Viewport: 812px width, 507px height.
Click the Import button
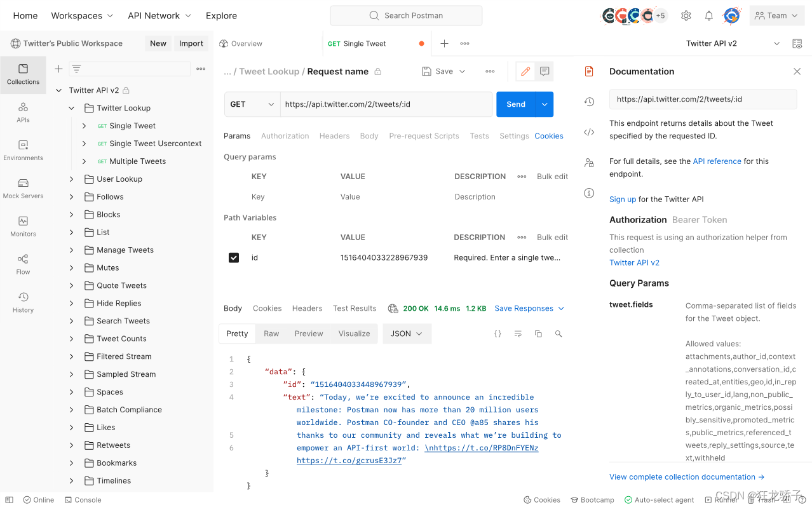tap(191, 43)
